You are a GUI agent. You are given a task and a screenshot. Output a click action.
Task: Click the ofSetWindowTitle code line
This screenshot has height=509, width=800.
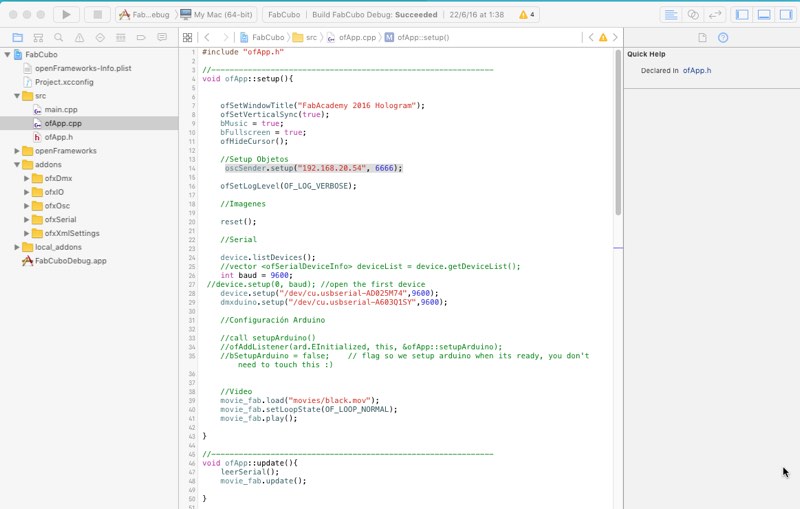coord(322,105)
